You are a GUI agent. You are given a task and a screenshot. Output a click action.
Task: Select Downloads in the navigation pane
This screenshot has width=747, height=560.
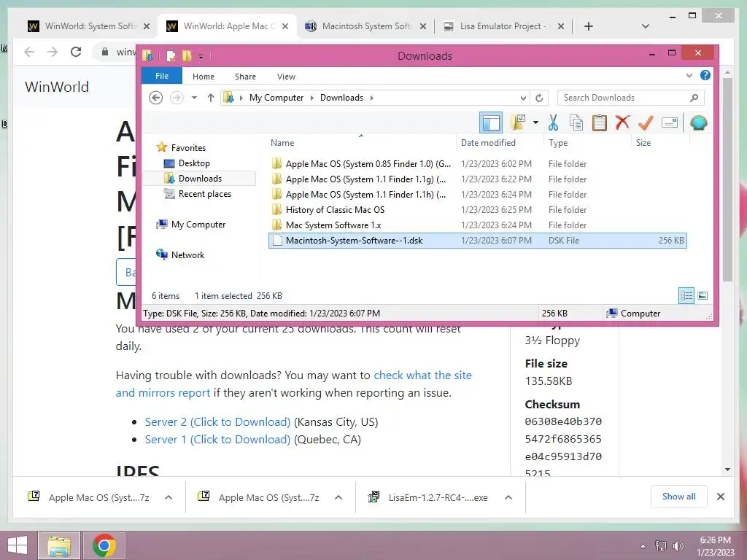pyautogui.click(x=200, y=179)
